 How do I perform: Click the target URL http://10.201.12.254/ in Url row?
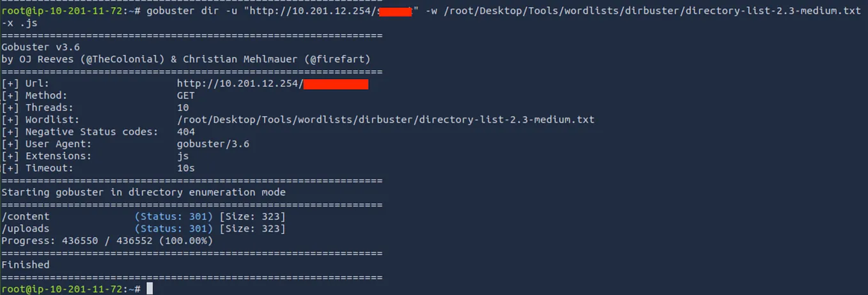coord(240,84)
